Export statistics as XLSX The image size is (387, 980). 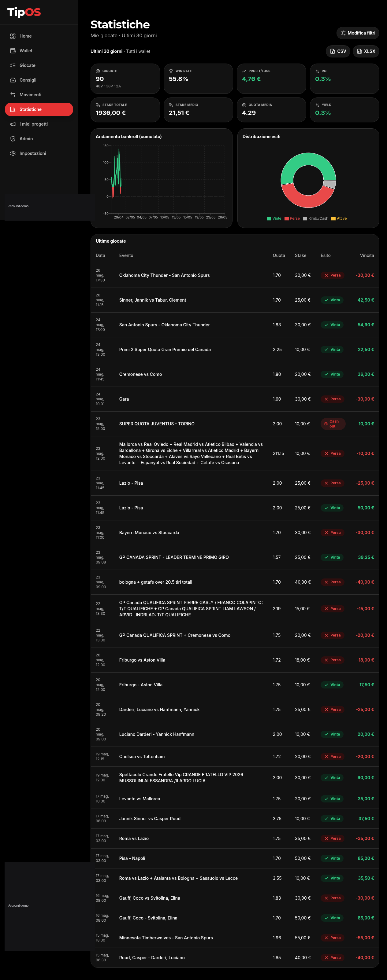pos(366,51)
